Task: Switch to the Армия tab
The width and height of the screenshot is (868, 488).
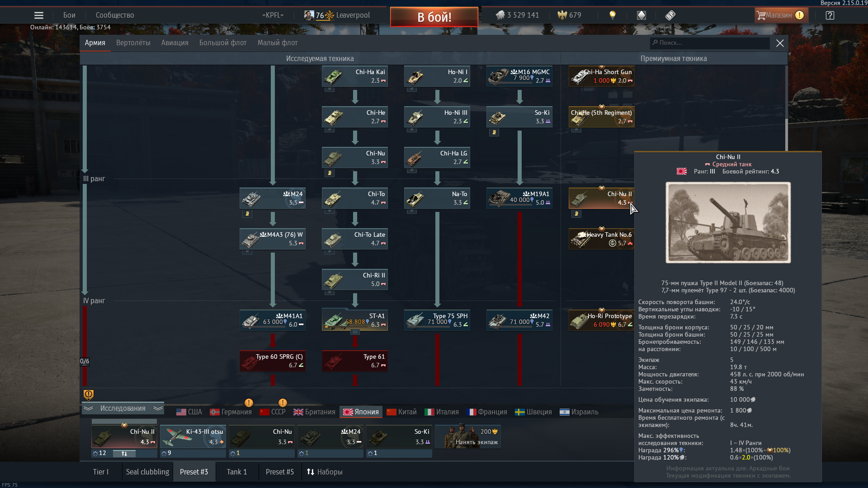Action: (95, 43)
